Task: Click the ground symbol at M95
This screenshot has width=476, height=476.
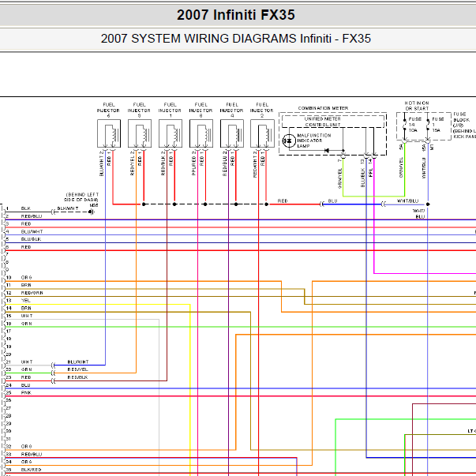Action: click(92, 212)
